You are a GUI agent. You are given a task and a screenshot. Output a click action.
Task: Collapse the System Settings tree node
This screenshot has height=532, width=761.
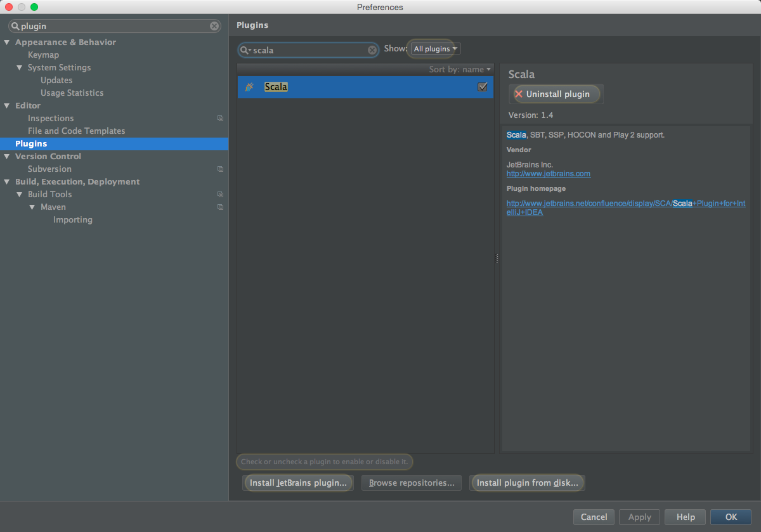(20, 68)
